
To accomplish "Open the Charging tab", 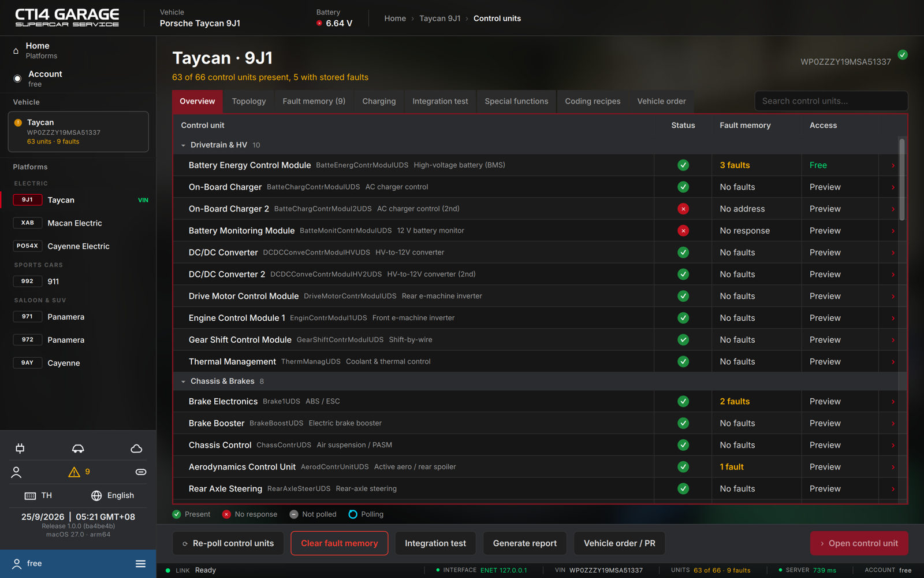I will [x=379, y=101].
